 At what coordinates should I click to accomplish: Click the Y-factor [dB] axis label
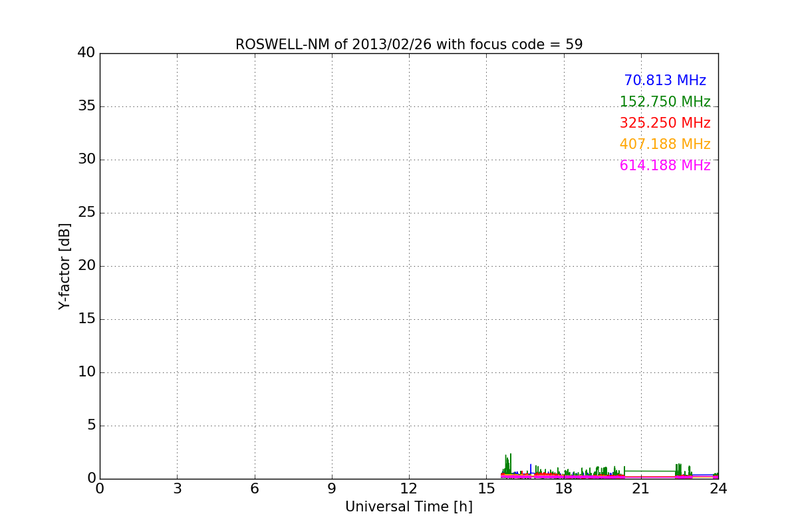[x=65, y=266]
